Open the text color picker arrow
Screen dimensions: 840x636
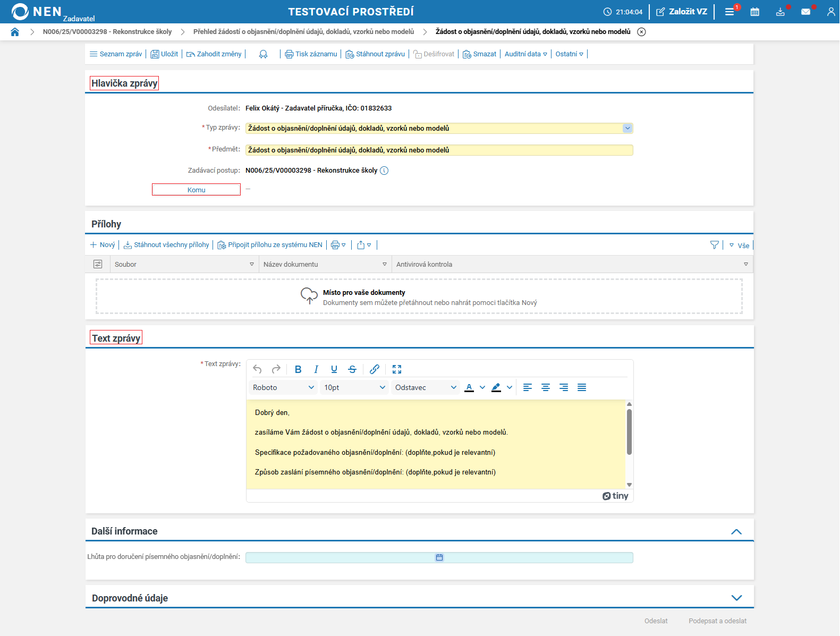[x=482, y=387]
